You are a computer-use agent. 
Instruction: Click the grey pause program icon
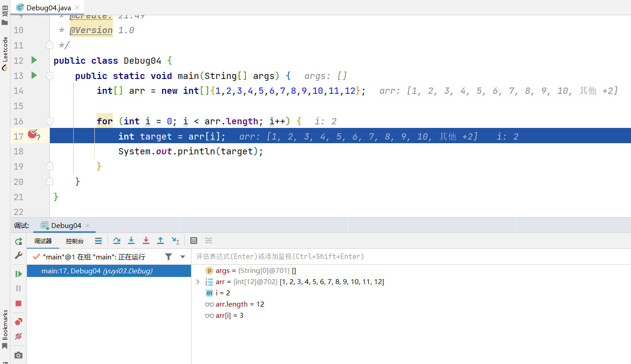click(18, 288)
